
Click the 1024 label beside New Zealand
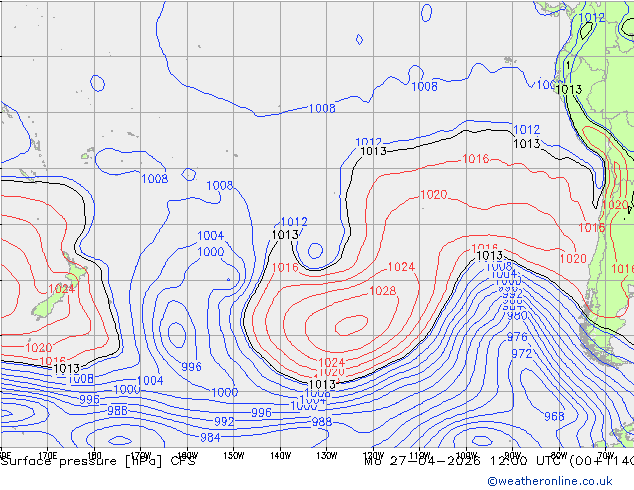click(x=62, y=289)
